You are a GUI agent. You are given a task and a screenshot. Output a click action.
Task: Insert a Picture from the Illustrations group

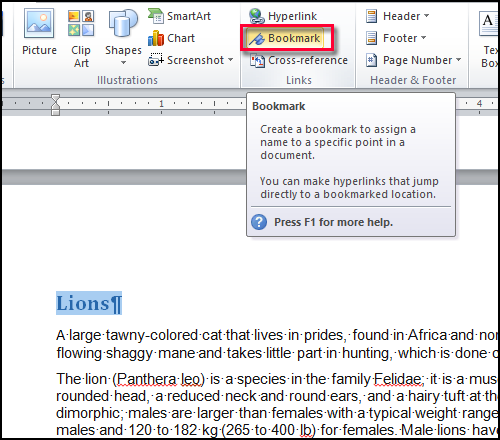tap(39, 33)
